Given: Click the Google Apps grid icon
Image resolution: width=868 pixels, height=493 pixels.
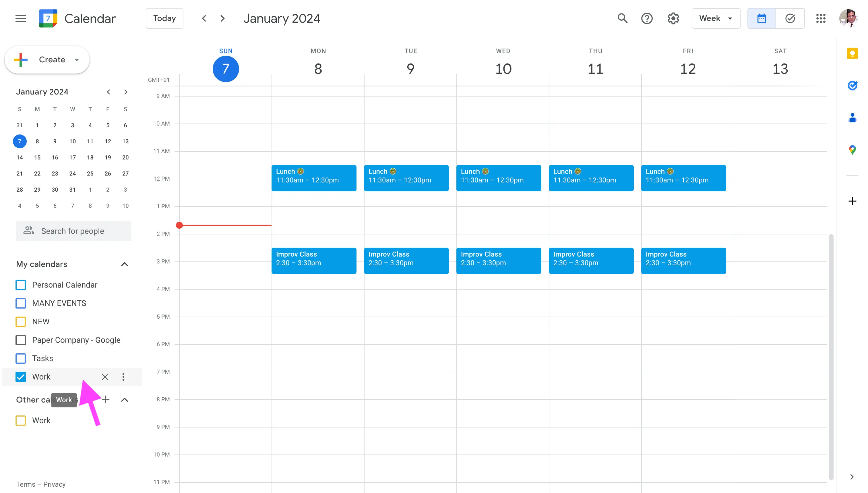Looking at the screenshot, I should click(x=821, y=18).
